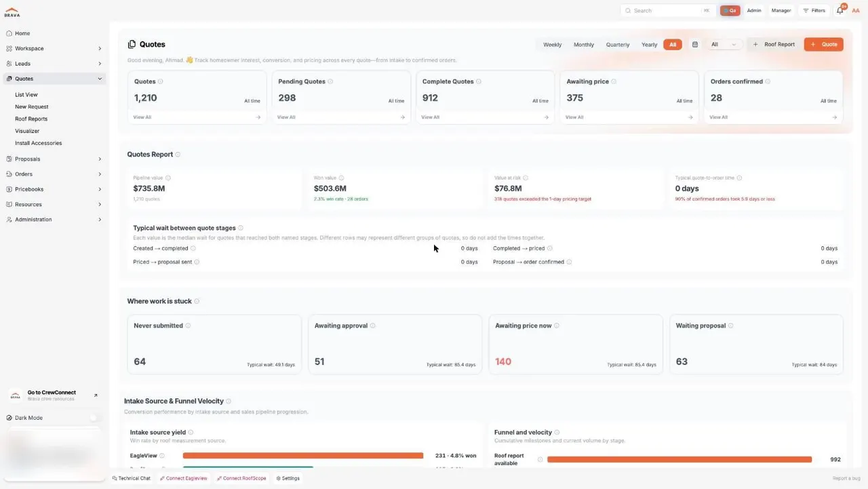Image resolution: width=868 pixels, height=489 pixels.
Task: Click the info icon next to Value at risk
Action: (x=526, y=178)
